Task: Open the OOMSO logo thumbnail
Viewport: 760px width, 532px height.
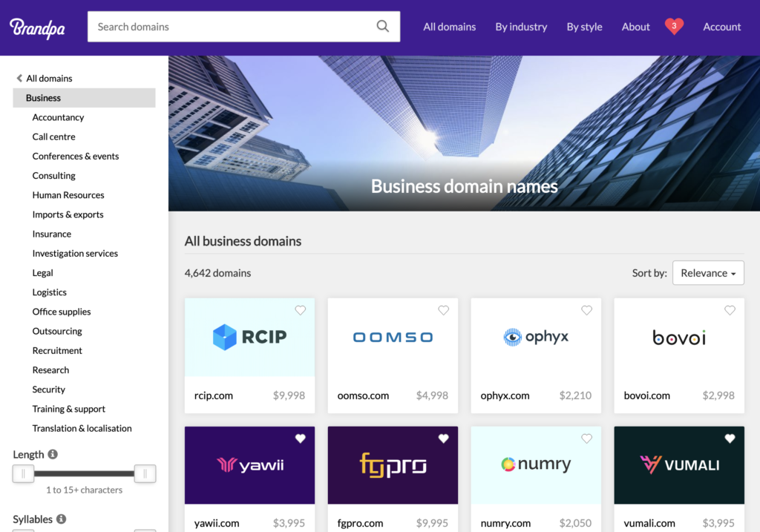Action: (x=393, y=337)
